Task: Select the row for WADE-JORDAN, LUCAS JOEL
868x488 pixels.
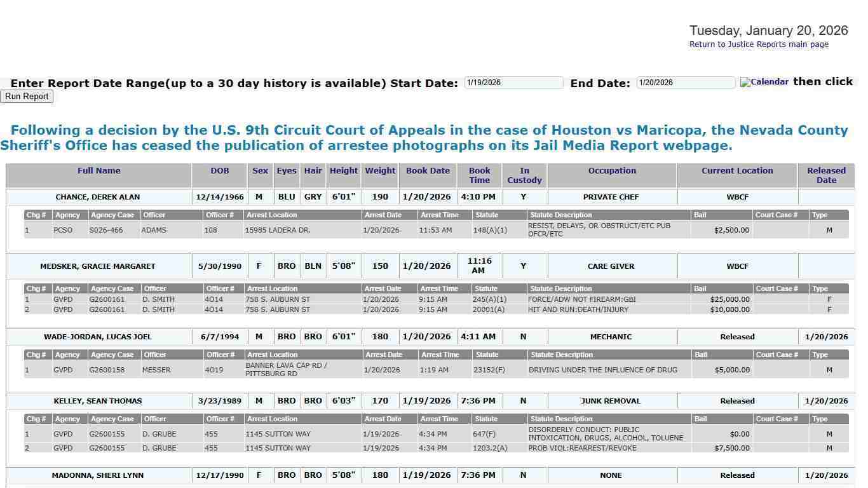Action: tap(97, 337)
